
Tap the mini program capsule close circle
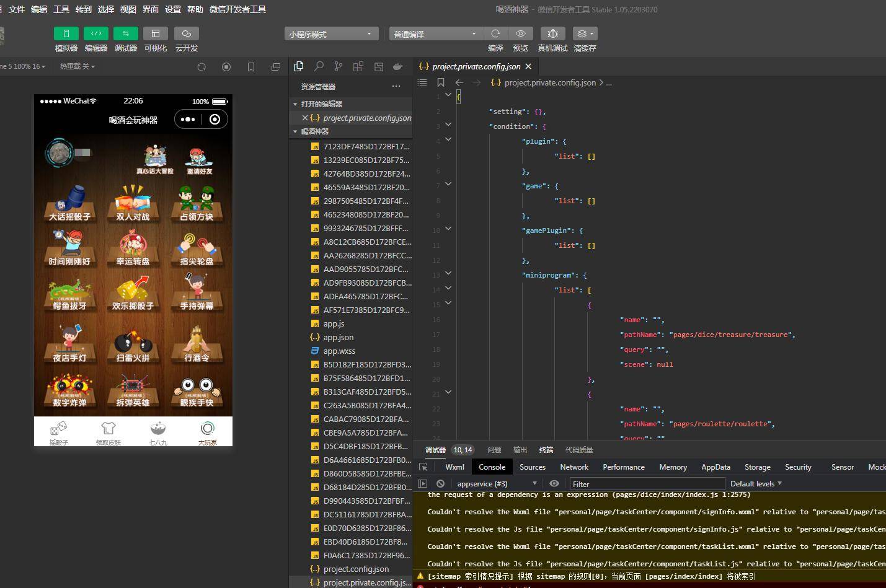pyautogui.click(x=215, y=120)
